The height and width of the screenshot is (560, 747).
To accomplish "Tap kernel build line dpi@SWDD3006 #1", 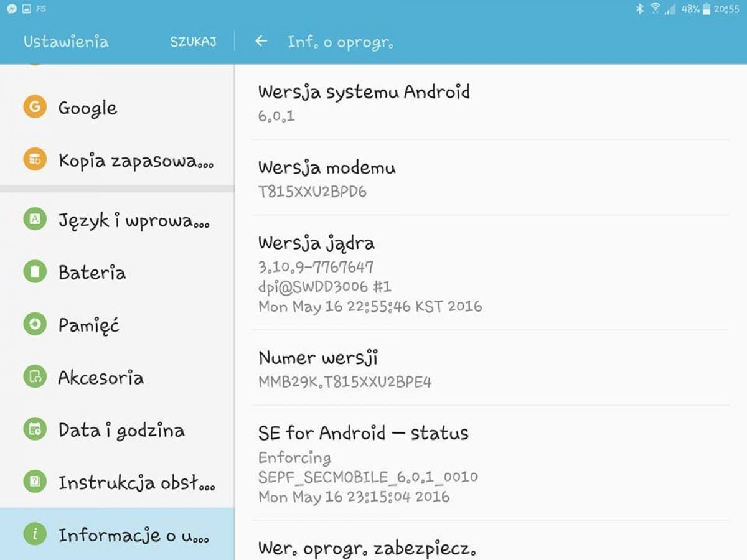I will 325,286.
